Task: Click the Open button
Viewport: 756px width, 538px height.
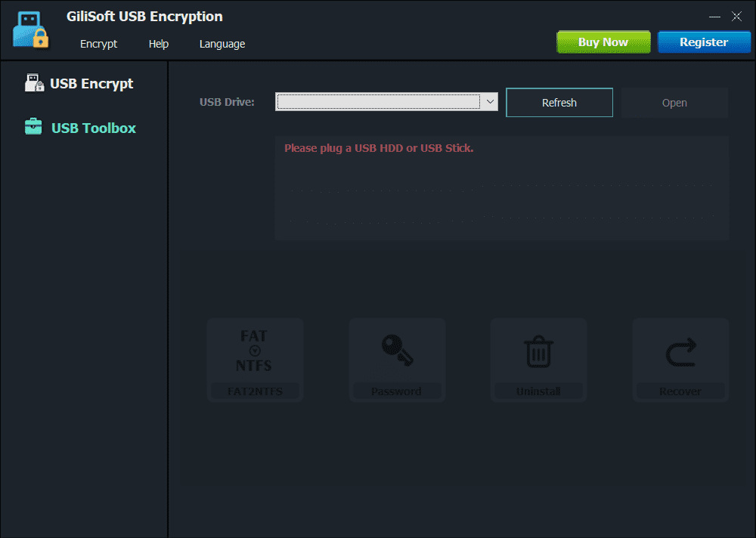Action: point(674,103)
